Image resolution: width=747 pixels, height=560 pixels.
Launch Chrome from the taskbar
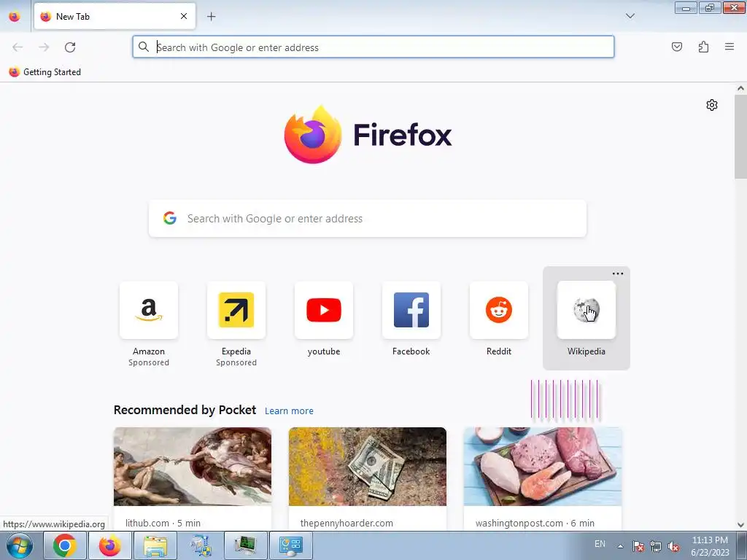pyautogui.click(x=65, y=545)
